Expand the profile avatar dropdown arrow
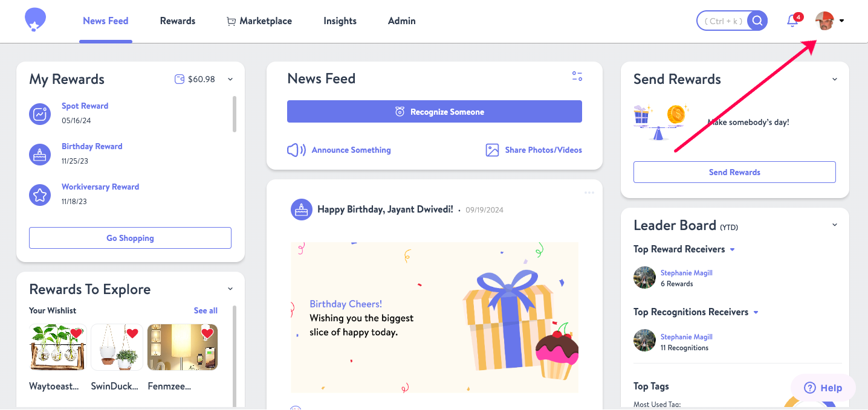 (841, 21)
